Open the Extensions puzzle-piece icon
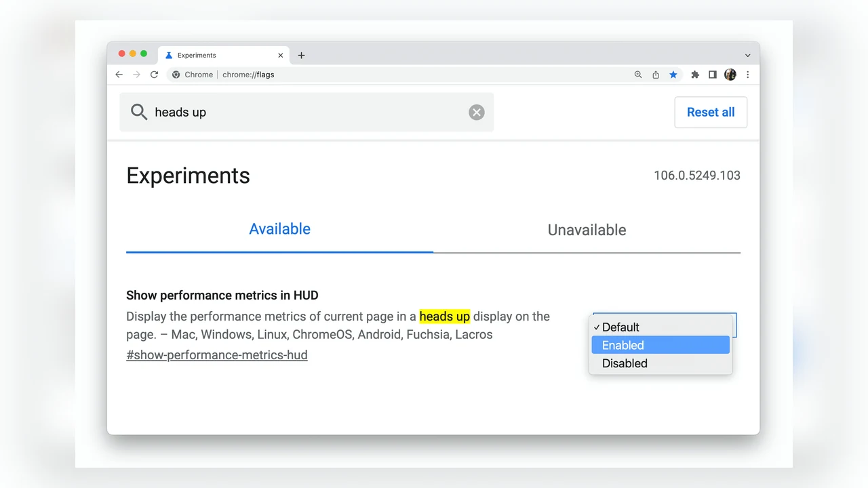Image resolution: width=868 pixels, height=488 pixels. pyautogui.click(x=695, y=75)
